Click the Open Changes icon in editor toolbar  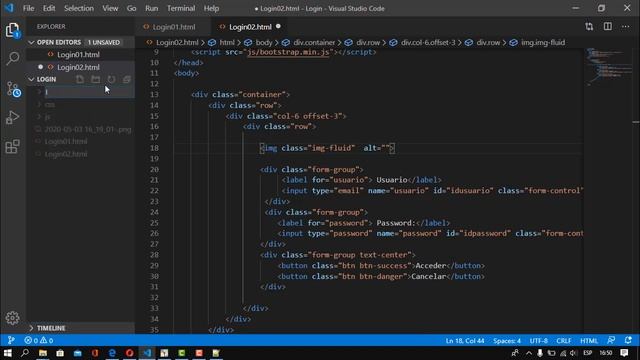[589, 27]
